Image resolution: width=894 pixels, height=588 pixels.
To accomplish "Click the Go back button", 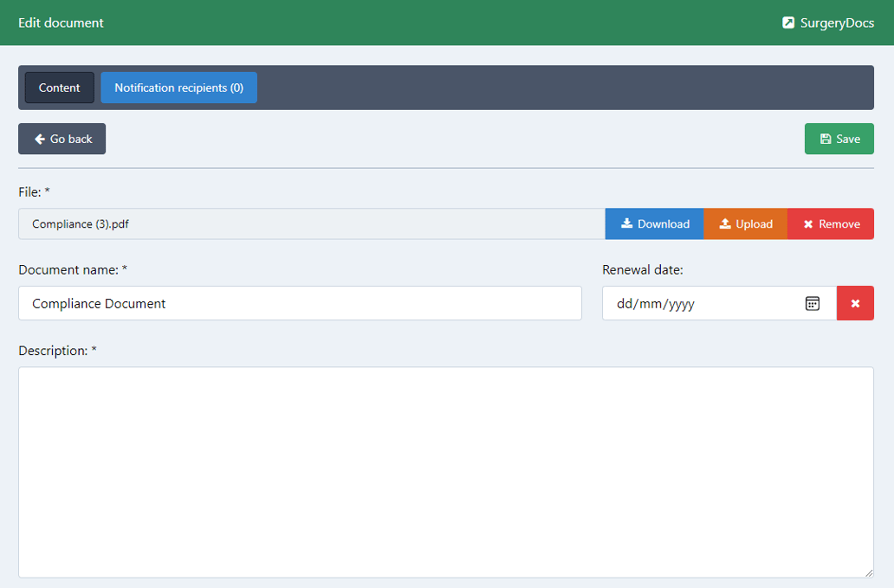I will (x=62, y=139).
